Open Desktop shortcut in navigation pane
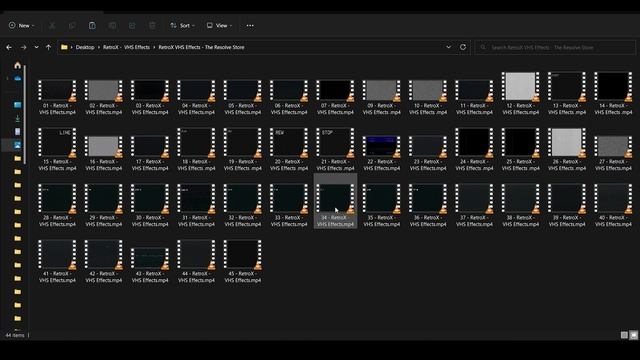 click(18, 105)
